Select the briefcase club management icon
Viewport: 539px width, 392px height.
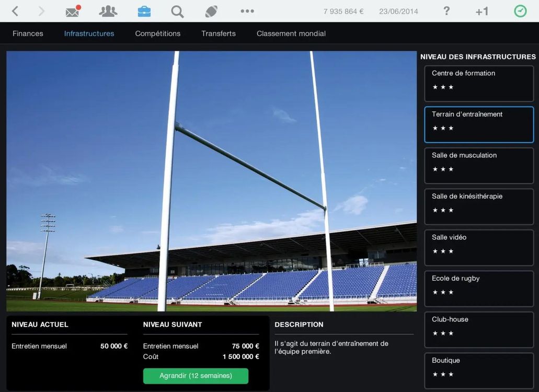point(144,11)
